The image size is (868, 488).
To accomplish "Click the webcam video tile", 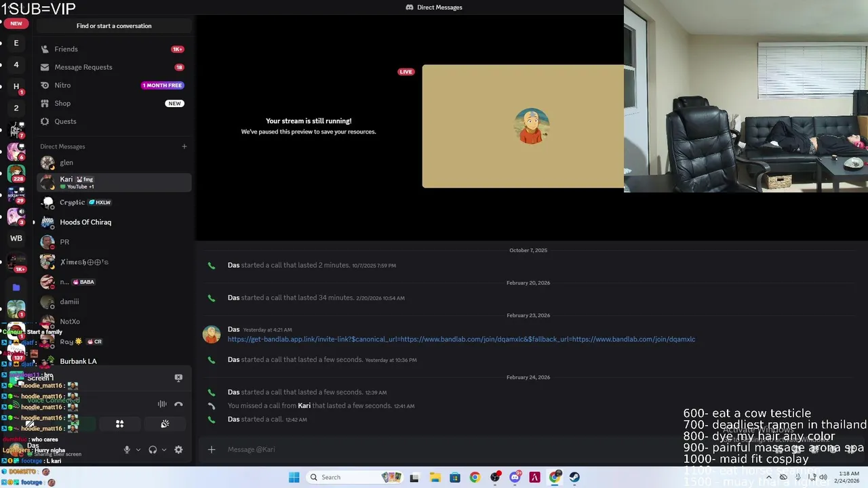I will tap(746, 96).
